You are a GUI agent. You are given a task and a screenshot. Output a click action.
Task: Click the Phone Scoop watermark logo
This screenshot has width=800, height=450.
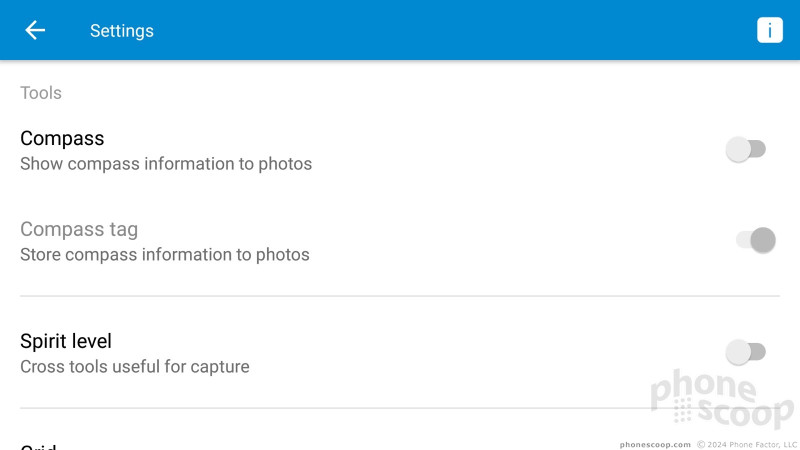click(721, 399)
